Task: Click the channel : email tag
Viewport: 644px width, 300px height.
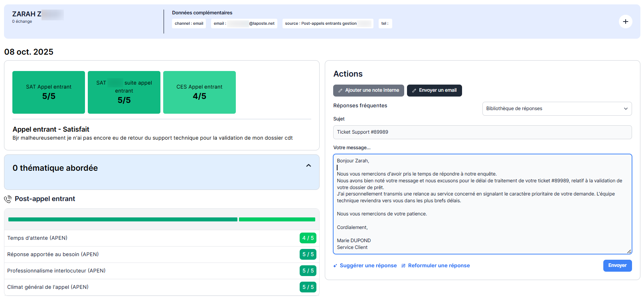Action: (189, 24)
